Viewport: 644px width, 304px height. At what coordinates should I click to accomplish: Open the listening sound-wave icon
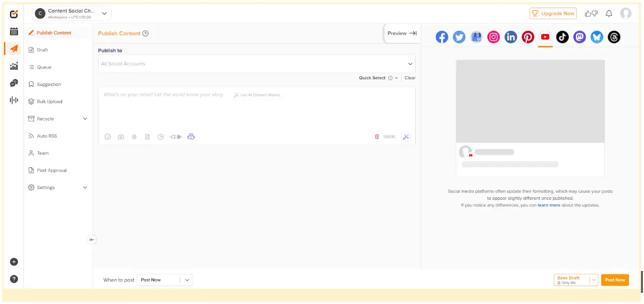click(14, 100)
